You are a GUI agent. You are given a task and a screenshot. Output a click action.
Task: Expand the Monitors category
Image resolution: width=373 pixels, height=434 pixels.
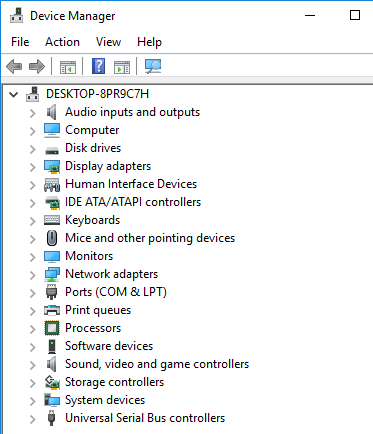(x=33, y=257)
